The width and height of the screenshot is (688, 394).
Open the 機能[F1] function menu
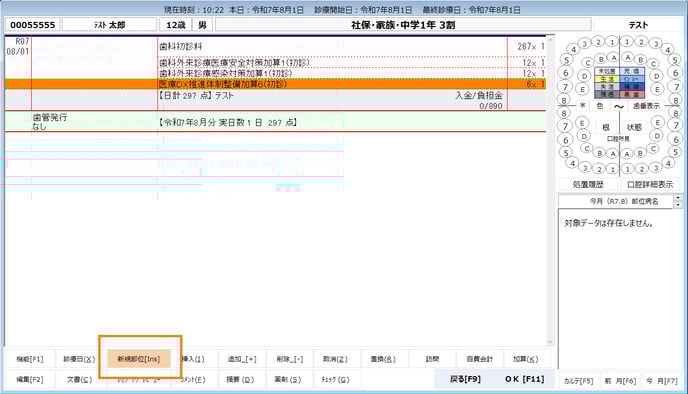click(x=30, y=359)
